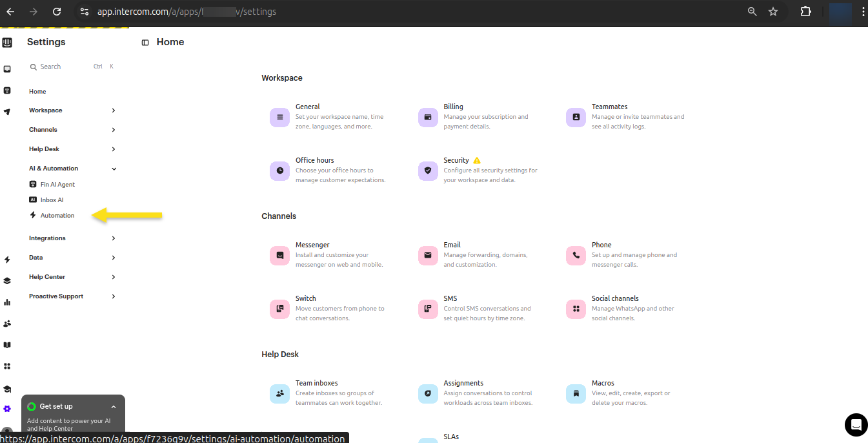Image resolution: width=868 pixels, height=443 pixels.
Task: Open the Email channel settings link
Action: 452,245
